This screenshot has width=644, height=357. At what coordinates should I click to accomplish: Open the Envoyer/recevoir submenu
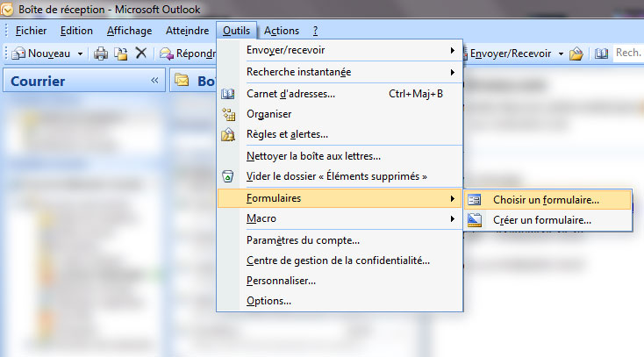[x=340, y=50]
